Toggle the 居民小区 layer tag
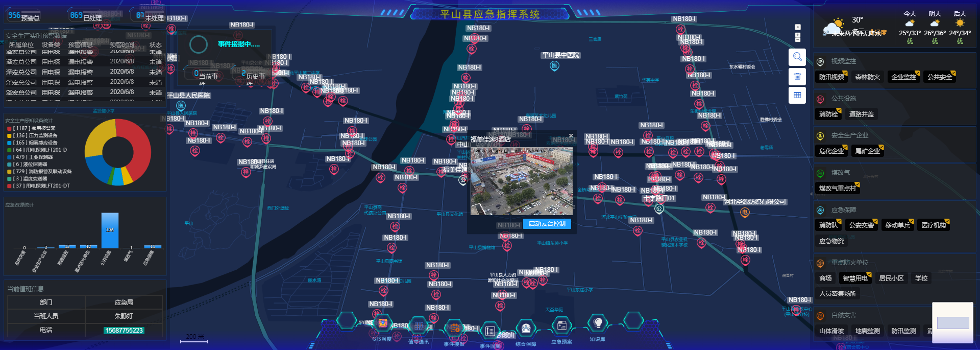Image resolution: width=980 pixels, height=350 pixels. pyautogui.click(x=891, y=278)
